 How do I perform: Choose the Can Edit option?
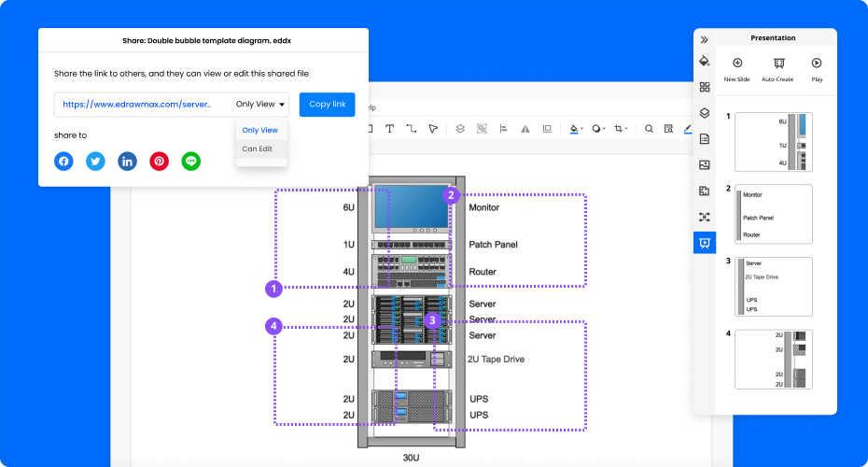pyautogui.click(x=258, y=149)
